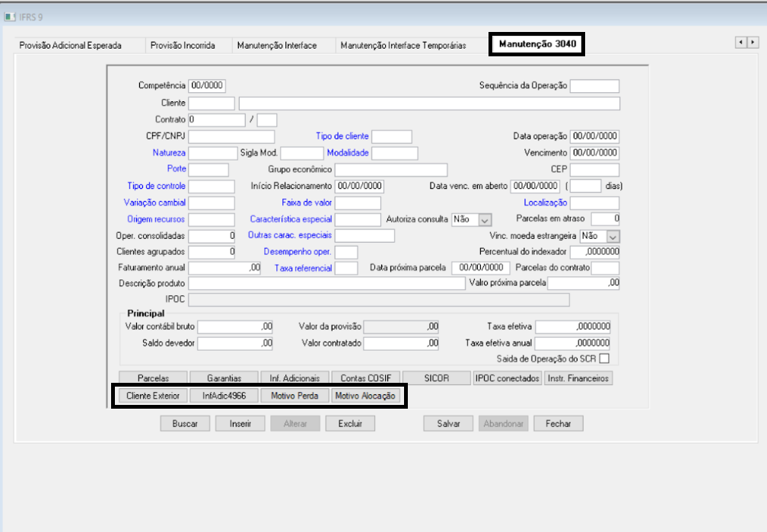This screenshot has height=532, width=767.
Task: Open the IPOC conectados button
Action: click(508, 377)
